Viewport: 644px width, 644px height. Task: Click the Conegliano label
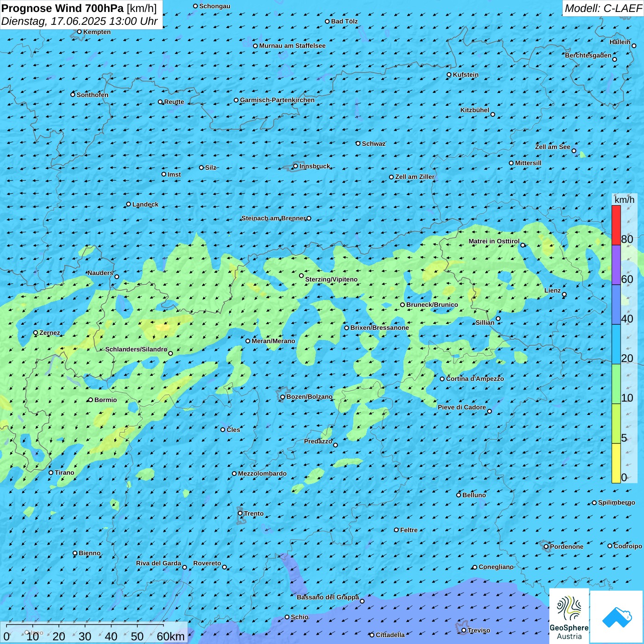496,567
